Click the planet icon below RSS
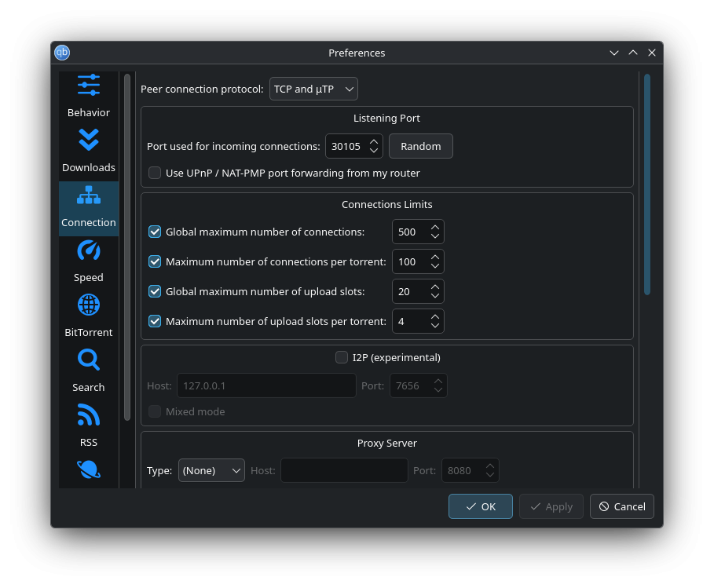The width and height of the screenshot is (714, 588). (89, 470)
